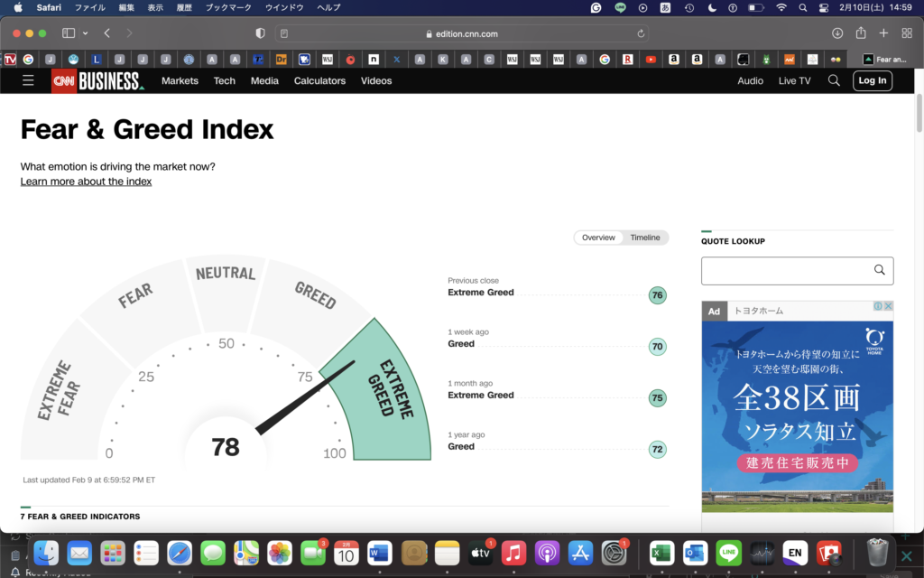Click the Safari sidebar toggle icon

(69, 33)
